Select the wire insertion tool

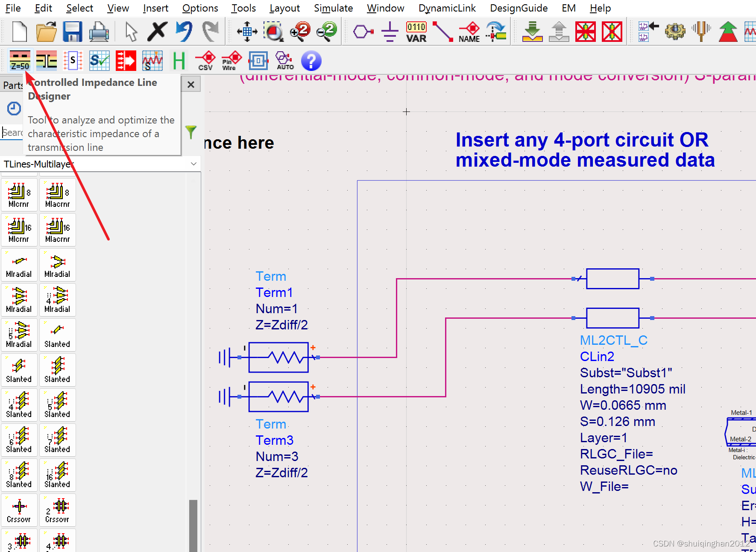click(443, 31)
